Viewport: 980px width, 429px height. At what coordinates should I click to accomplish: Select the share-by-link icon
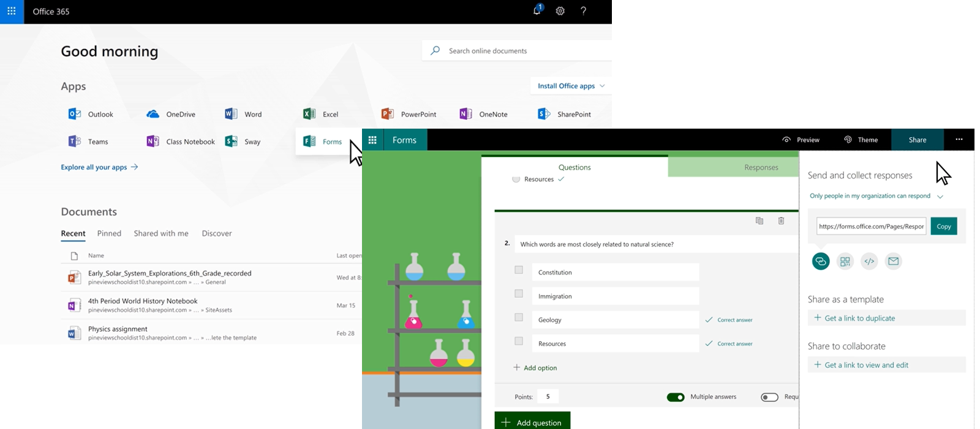[x=821, y=262]
